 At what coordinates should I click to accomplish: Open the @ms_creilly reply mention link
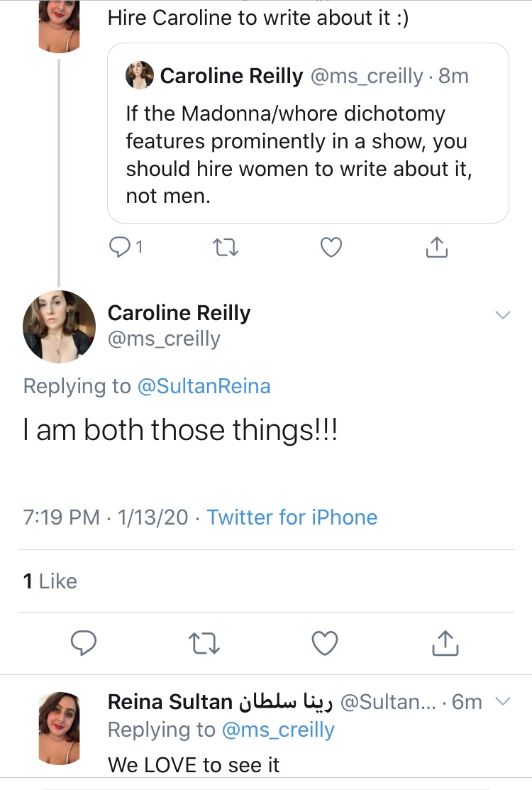pos(278,730)
